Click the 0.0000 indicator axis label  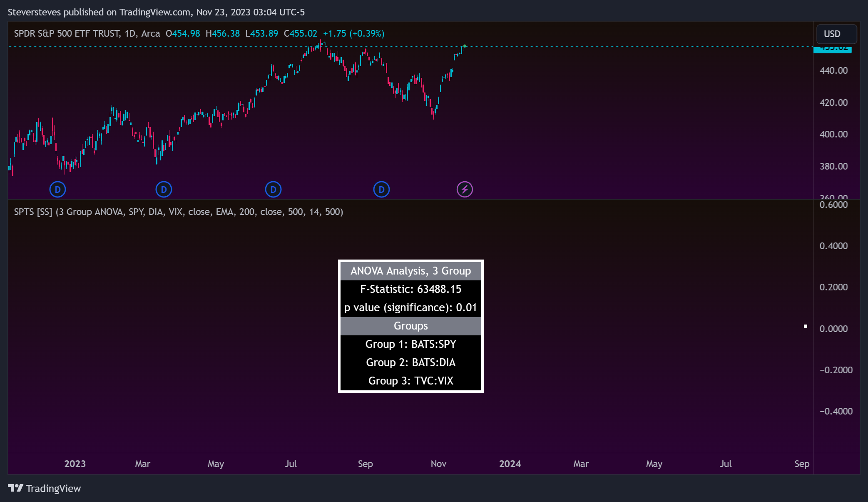pyautogui.click(x=833, y=329)
